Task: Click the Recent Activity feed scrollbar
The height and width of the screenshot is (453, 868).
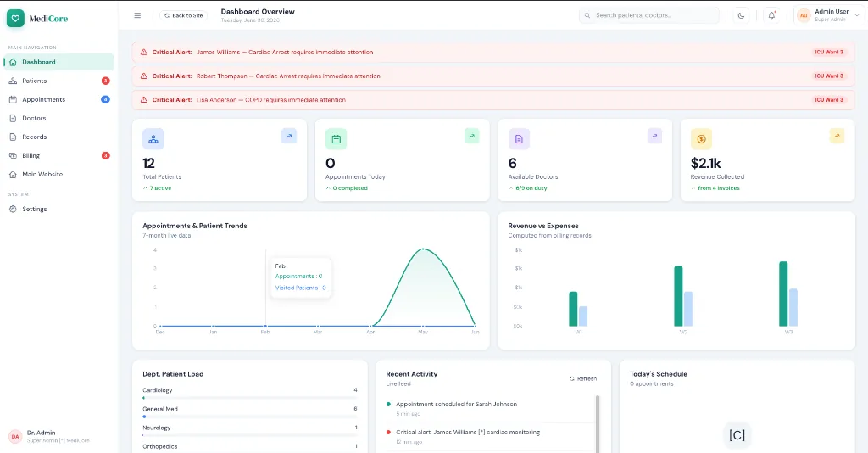Action: [598, 423]
